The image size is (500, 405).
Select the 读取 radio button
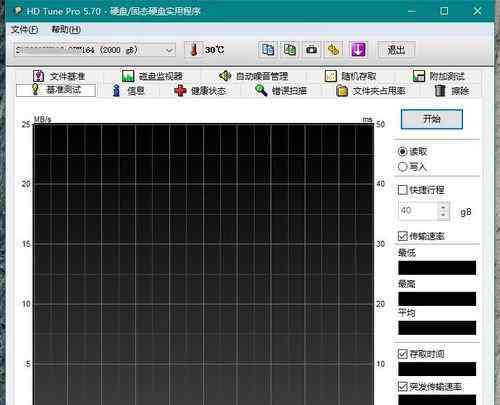(403, 152)
